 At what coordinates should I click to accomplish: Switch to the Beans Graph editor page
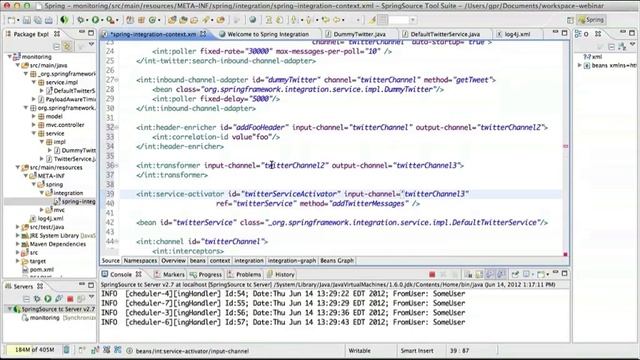(x=337, y=260)
